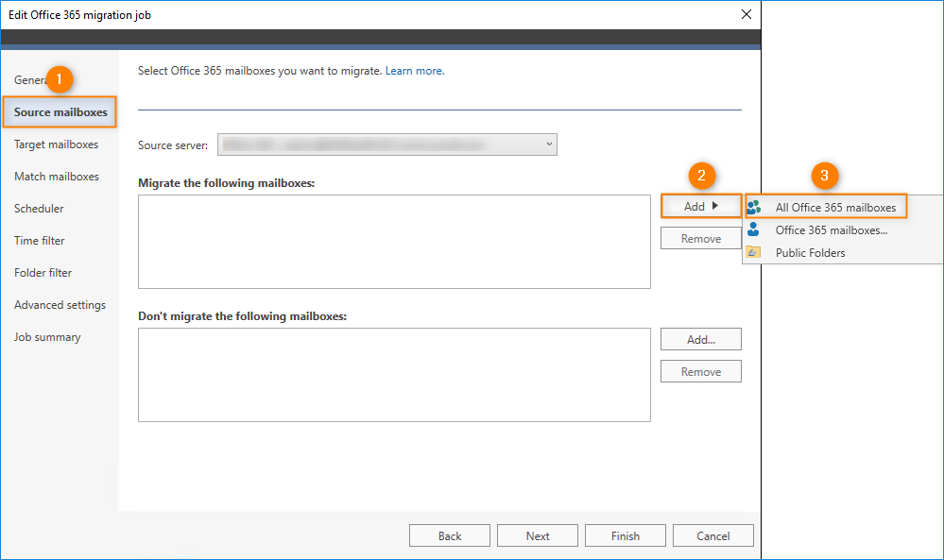Show the Folder filter section
Screen dimensions: 944x560
tap(43, 273)
